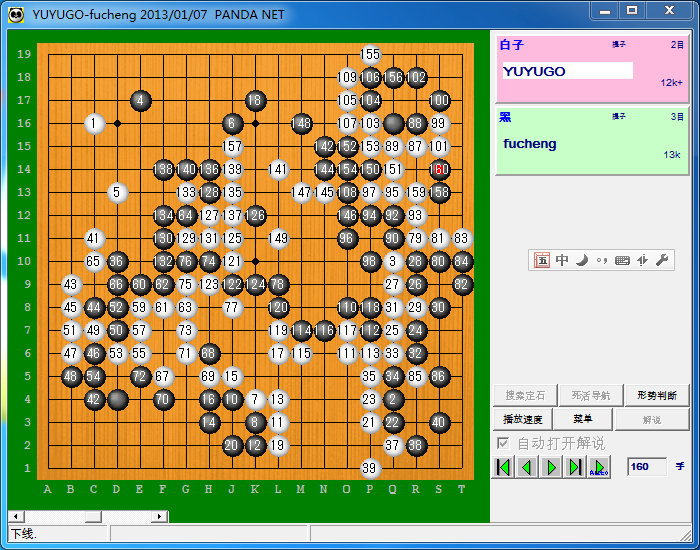The height and width of the screenshot is (550, 700).
Task: Minimize the PANDA NET window
Action: (605, 11)
